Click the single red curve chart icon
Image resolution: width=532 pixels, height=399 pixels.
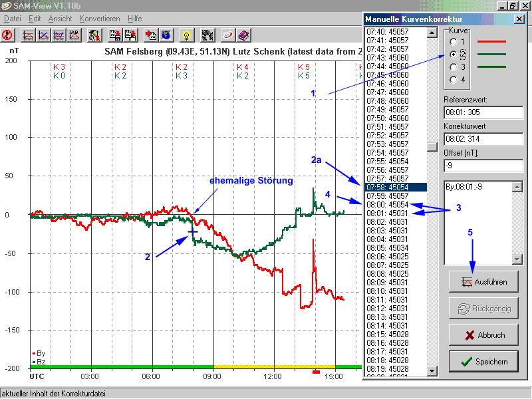click(28, 35)
